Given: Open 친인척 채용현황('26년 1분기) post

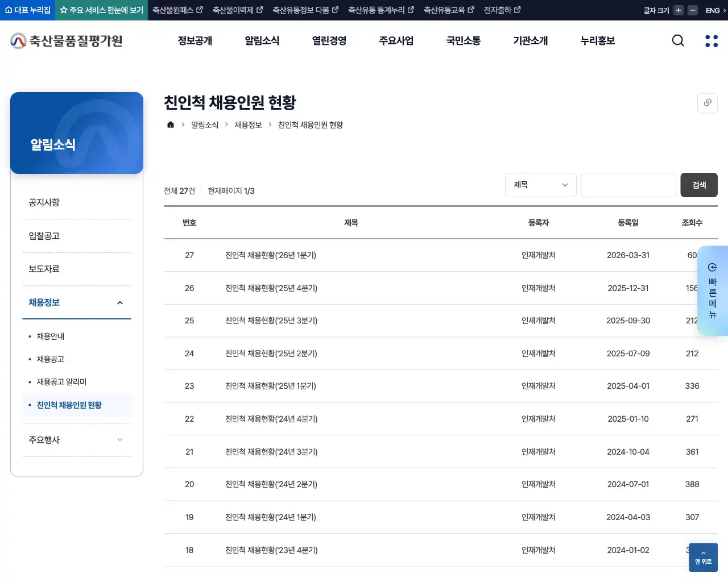Looking at the screenshot, I should coord(270,255).
